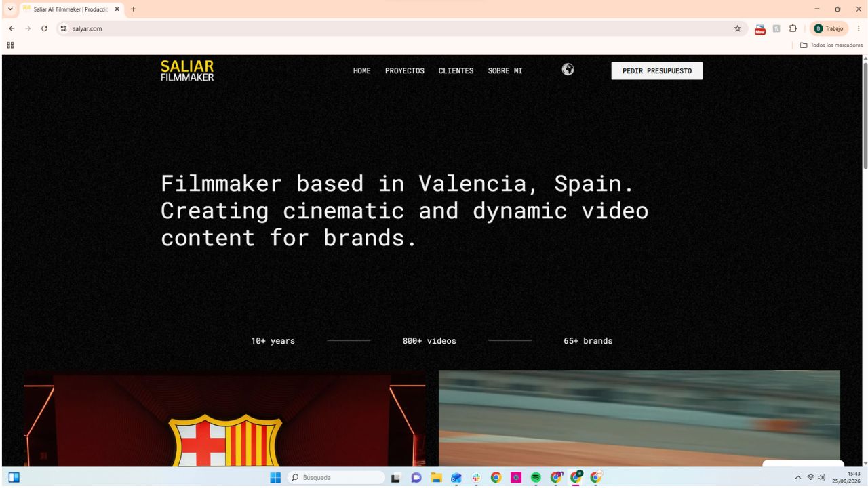The width and height of the screenshot is (868, 488).
Task: Click the PEDIR PRESUPUESTO button
Action: (657, 70)
